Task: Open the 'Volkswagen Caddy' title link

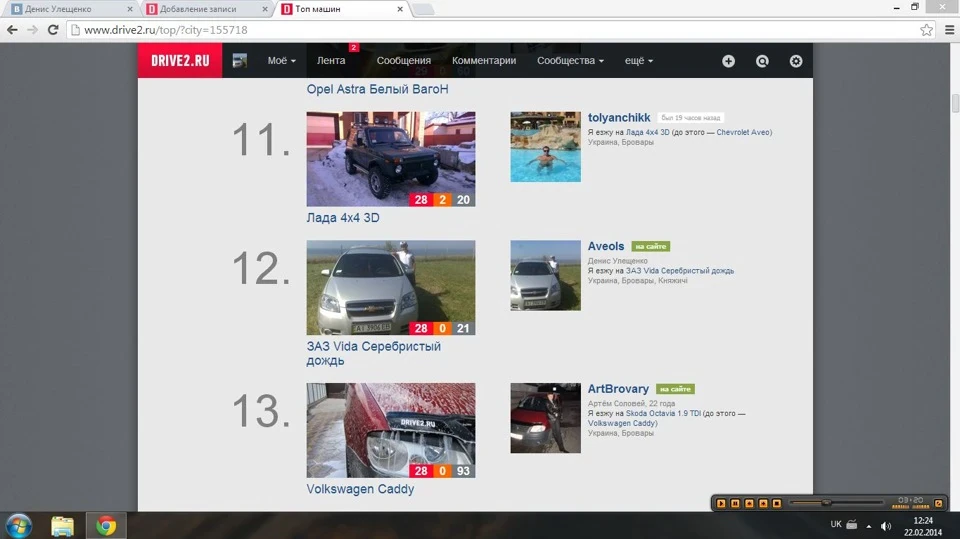Action: [360, 489]
